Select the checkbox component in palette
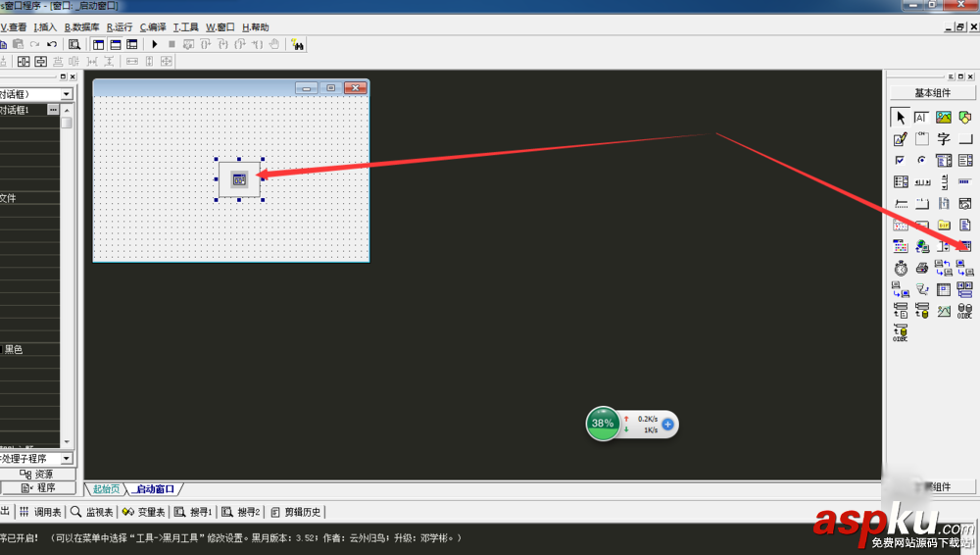980x555 pixels. tap(900, 160)
